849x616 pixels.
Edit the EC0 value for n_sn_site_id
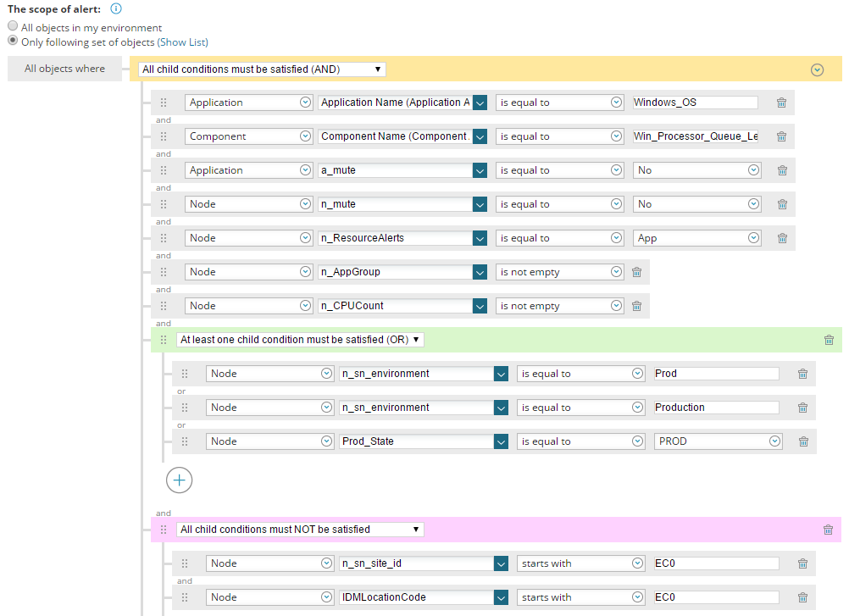[716, 563]
